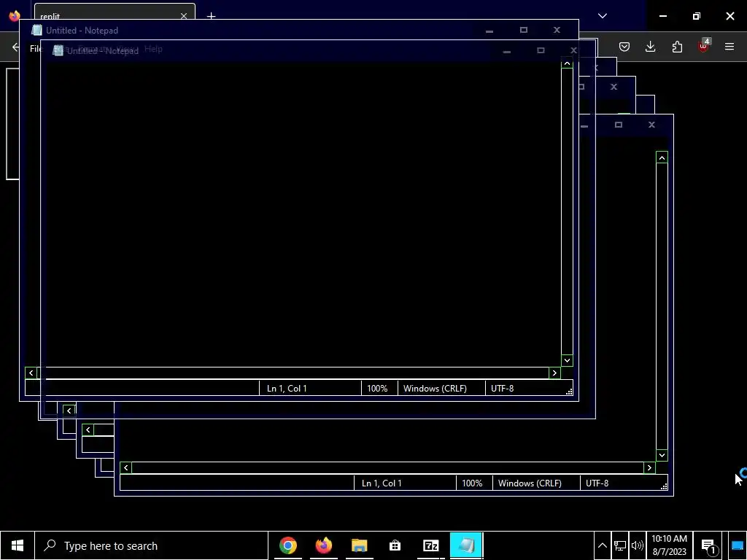Open File menu in front Notepad
The image size is (747, 560).
pyautogui.click(x=35, y=49)
